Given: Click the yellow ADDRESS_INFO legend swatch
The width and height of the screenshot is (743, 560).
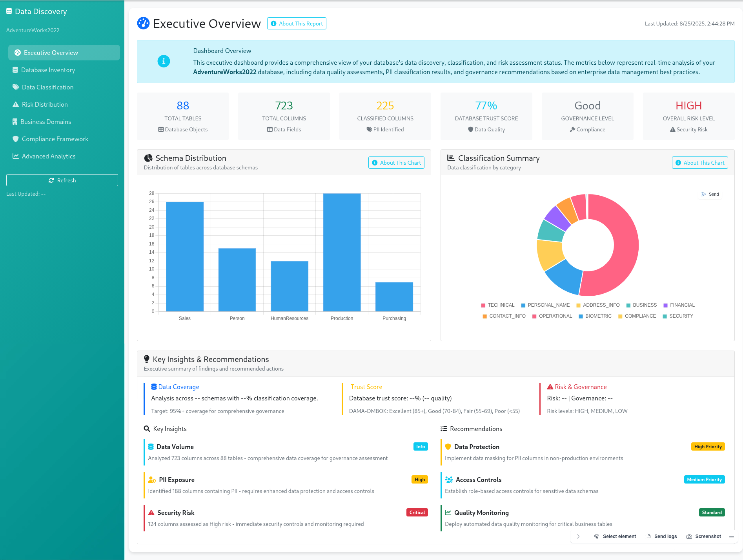Looking at the screenshot, I should pos(578,305).
